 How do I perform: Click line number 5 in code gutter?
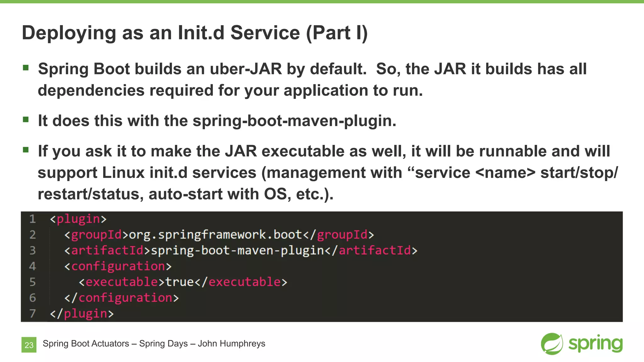[x=32, y=282]
